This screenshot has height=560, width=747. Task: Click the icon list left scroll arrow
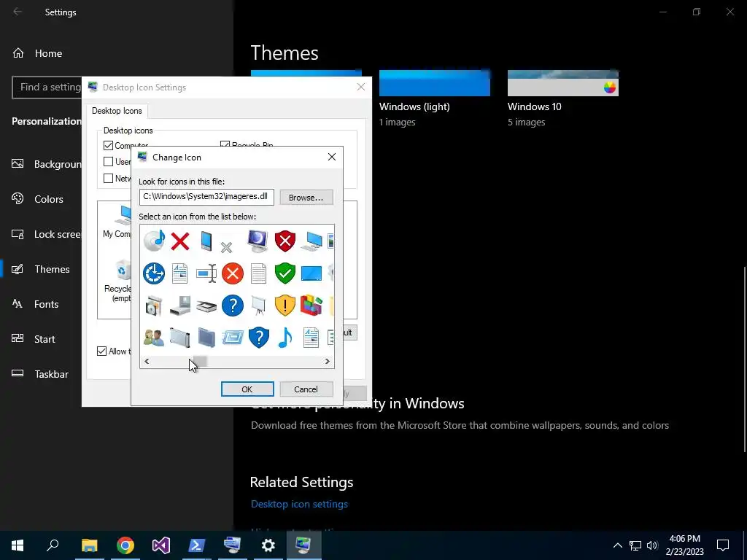click(147, 362)
